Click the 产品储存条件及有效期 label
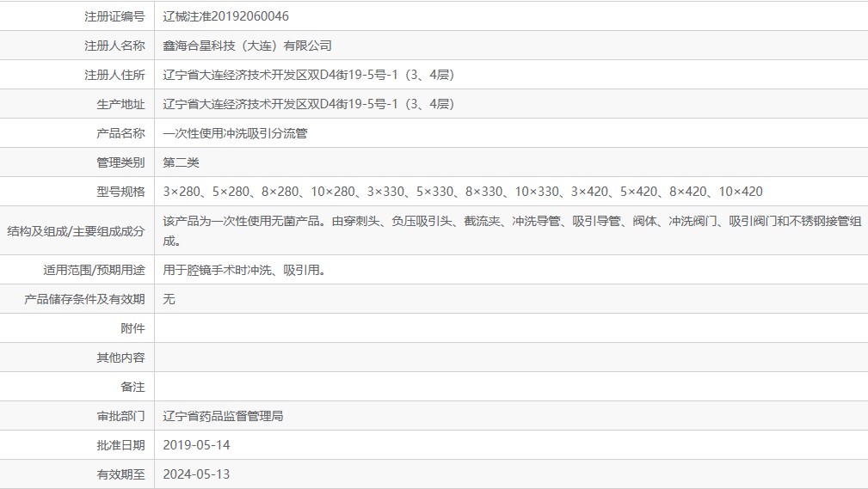Image resolution: width=868 pixels, height=489 pixels. 84,299
